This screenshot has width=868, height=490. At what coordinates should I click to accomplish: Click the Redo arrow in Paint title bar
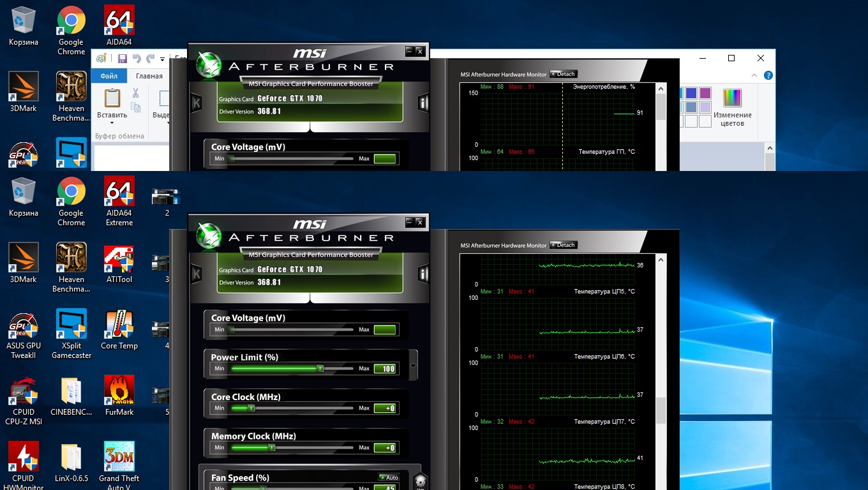click(151, 59)
